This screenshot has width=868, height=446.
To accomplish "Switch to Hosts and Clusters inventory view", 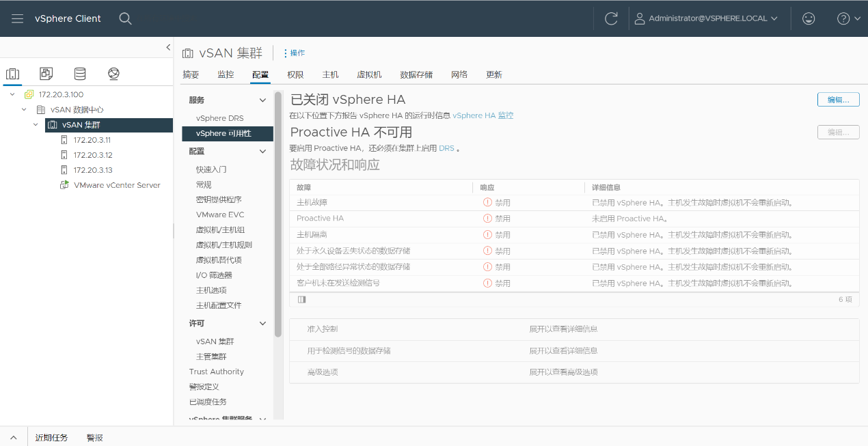I will point(13,73).
